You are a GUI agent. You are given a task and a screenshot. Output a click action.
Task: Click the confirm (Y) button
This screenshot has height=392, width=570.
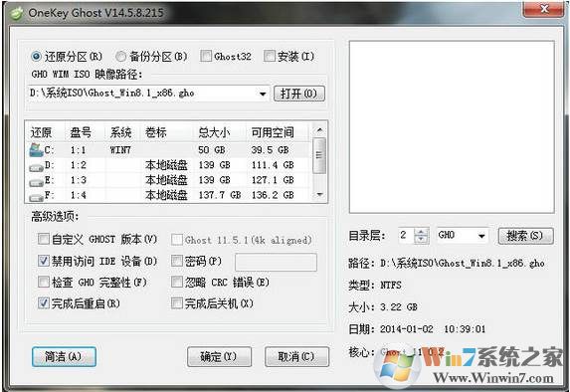pyautogui.click(x=219, y=357)
